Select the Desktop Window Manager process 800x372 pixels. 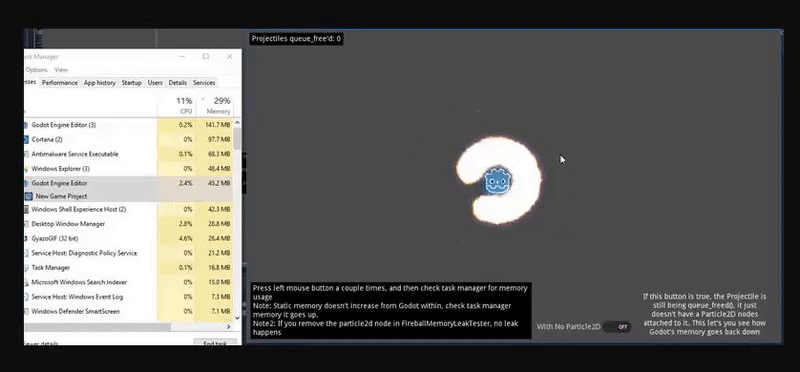[x=129, y=224]
